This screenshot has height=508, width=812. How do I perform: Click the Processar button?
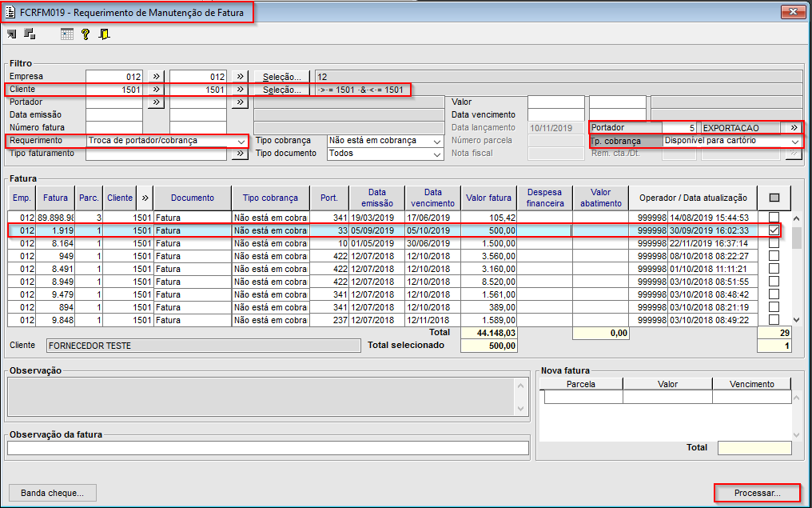(x=757, y=493)
